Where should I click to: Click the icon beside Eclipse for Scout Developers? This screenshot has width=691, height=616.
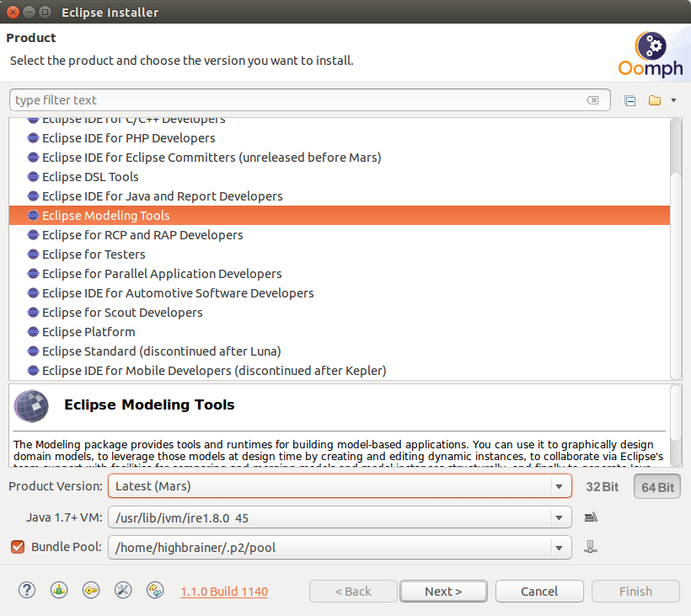point(33,313)
